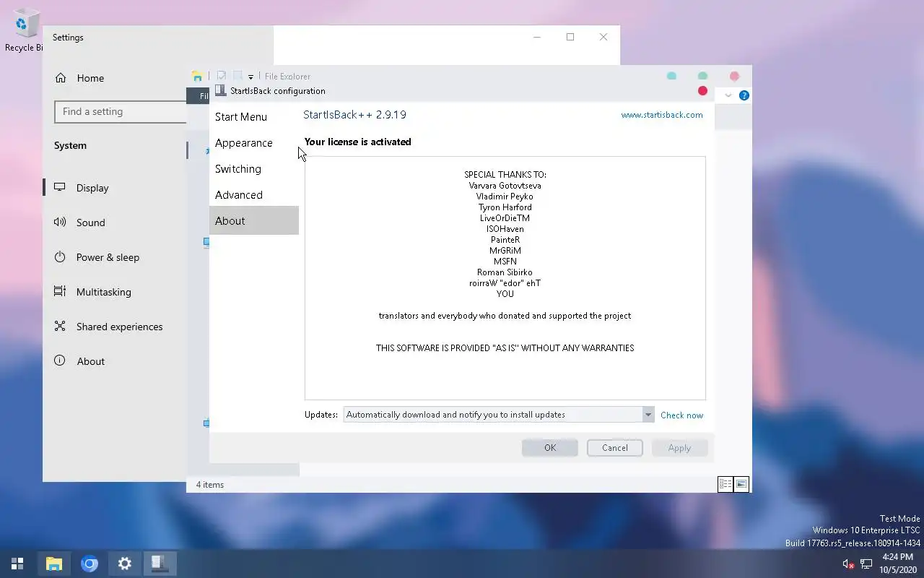Switch File Explorer to large icons view
Image resolution: width=924 pixels, height=578 pixels.
[741, 484]
